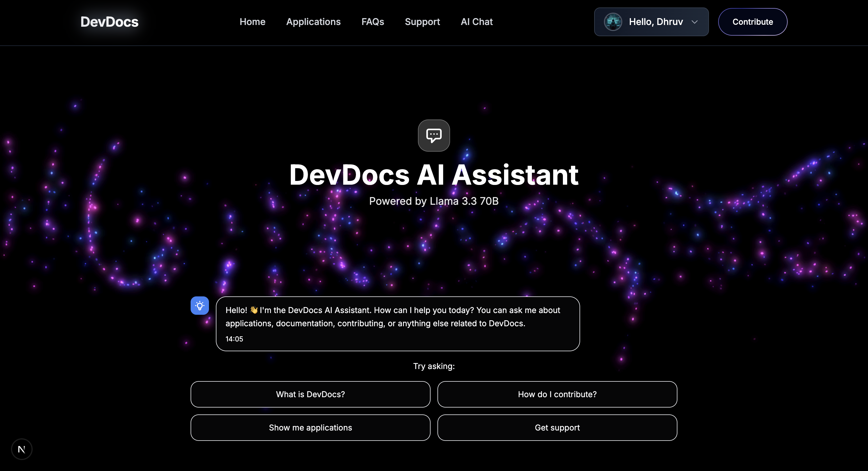Open the Next.js dev tools badge
868x471 pixels.
(x=22, y=449)
